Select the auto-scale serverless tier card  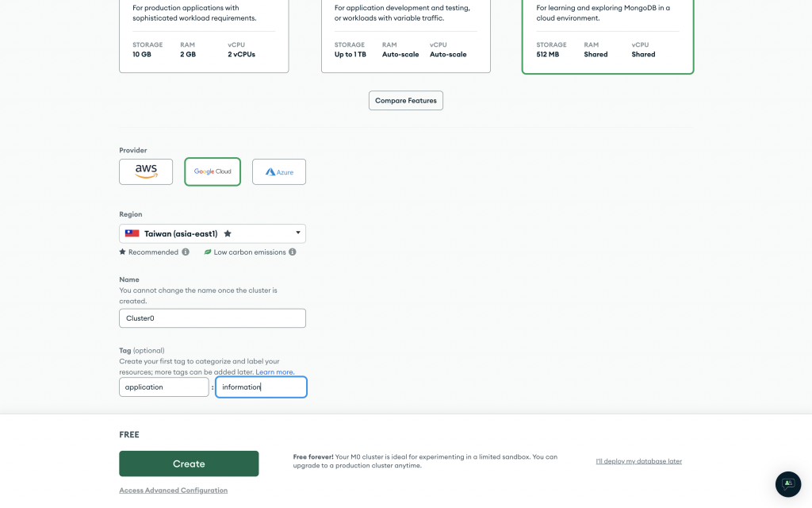coord(405,37)
